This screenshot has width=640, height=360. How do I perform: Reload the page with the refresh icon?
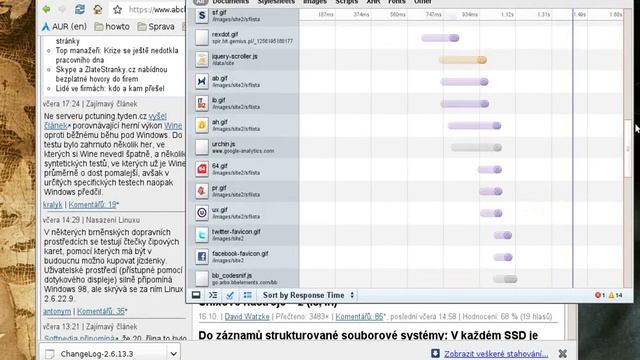coord(80,9)
